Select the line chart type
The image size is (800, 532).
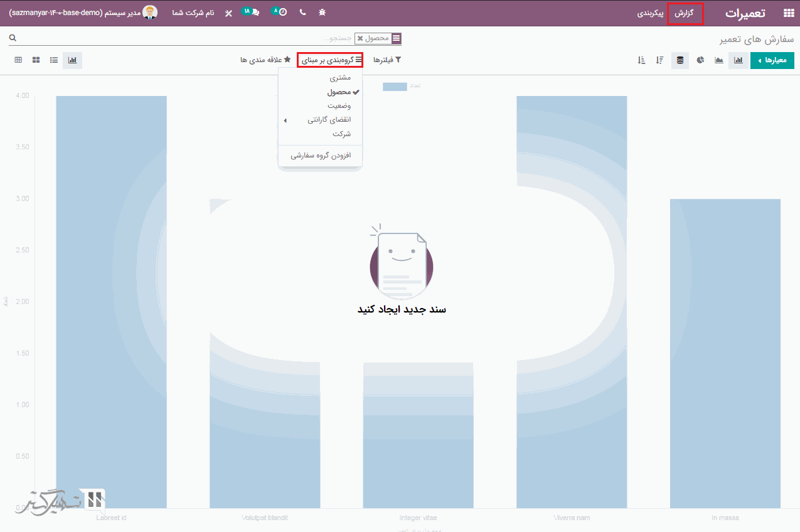[x=719, y=60]
